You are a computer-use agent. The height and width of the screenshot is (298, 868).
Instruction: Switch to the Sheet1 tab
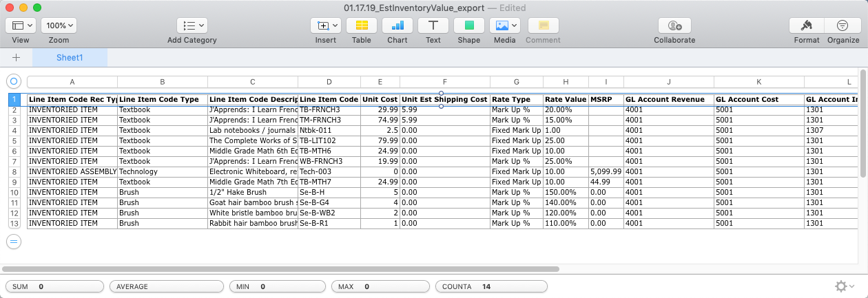coord(70,58)
